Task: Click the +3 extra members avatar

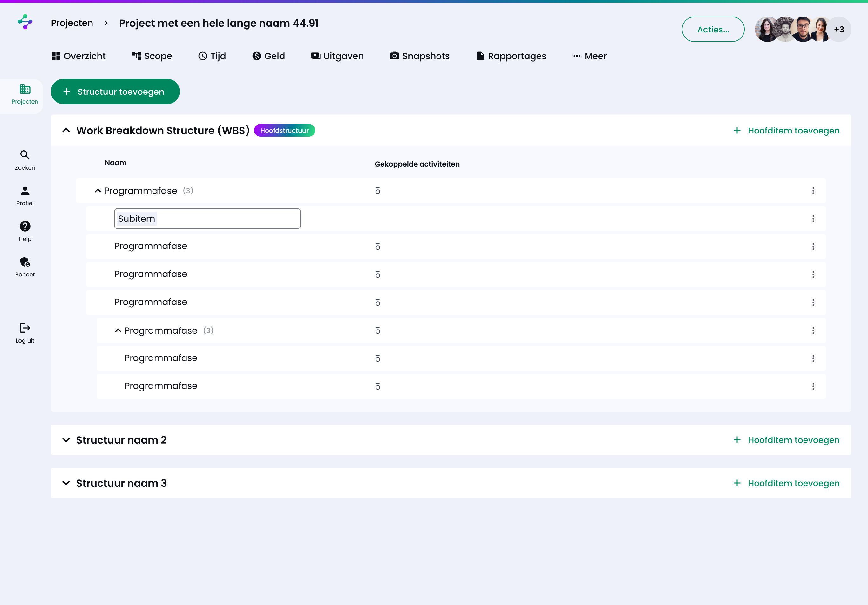Action: (839, 29)
